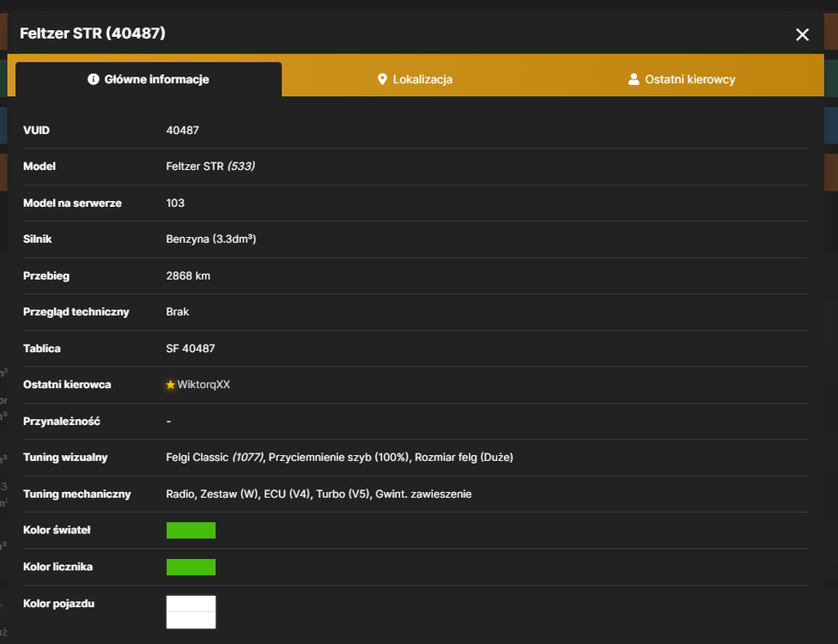
Task: Switch to the Główne informacje tab
Action: (149, 79)
